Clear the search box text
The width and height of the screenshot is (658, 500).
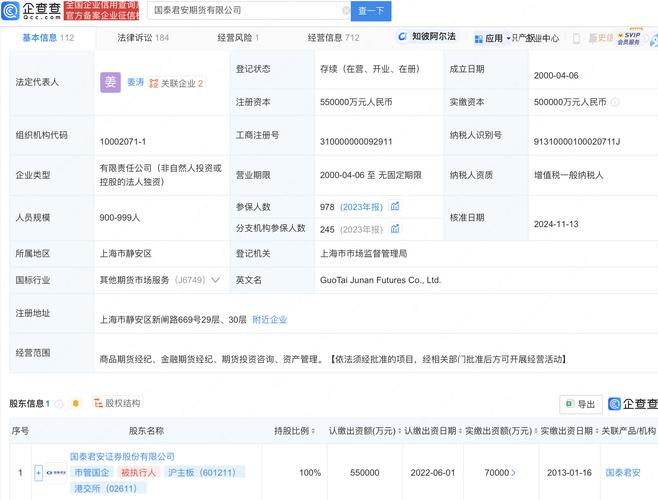coord(346,10)
